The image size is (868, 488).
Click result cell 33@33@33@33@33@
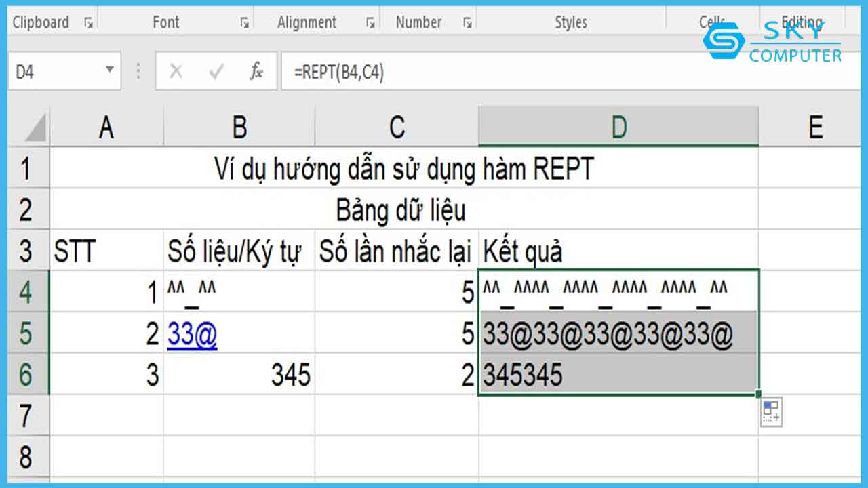click(x=618, y=333)
